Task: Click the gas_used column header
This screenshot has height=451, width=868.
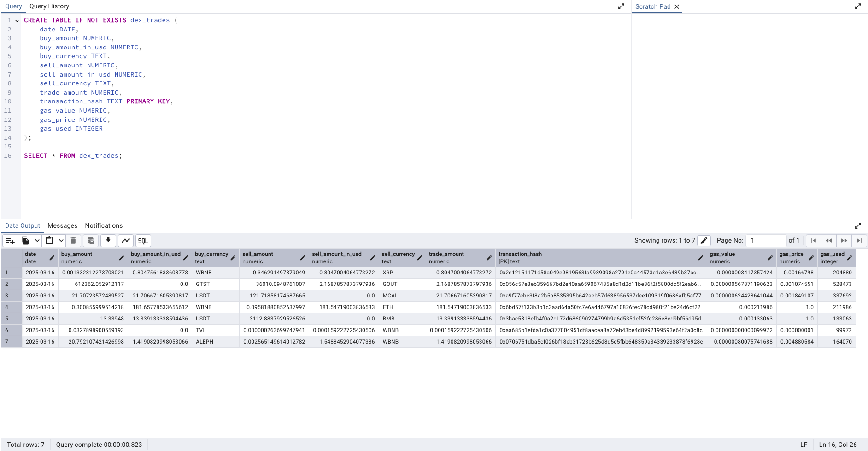Action: [836, 258]
